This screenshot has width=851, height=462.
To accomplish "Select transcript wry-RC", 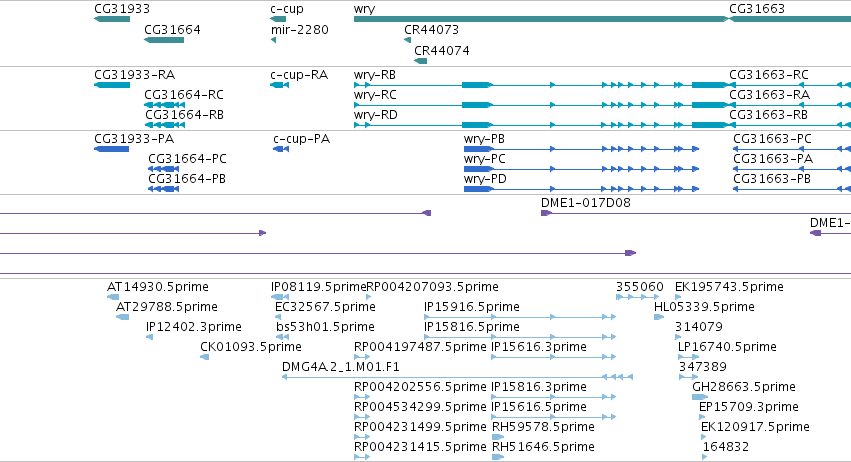I will tap(375, 95).
